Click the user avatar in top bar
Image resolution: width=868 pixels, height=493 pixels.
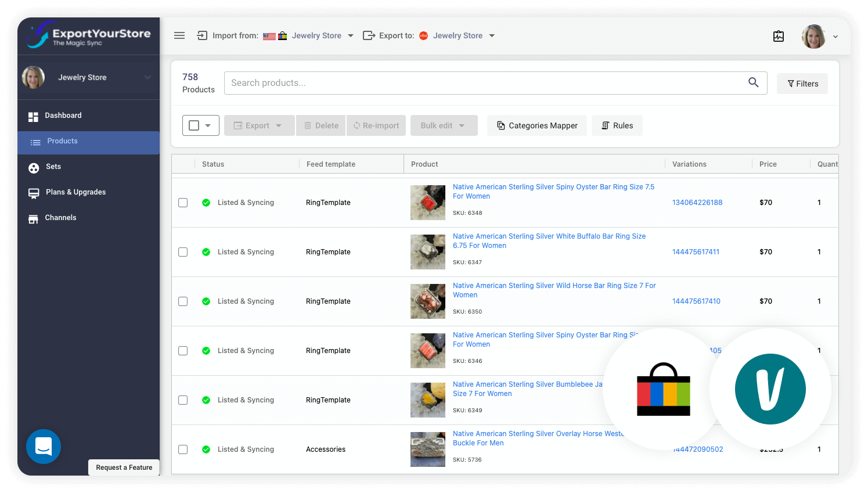pyautogui.click(x=813, y=36)
